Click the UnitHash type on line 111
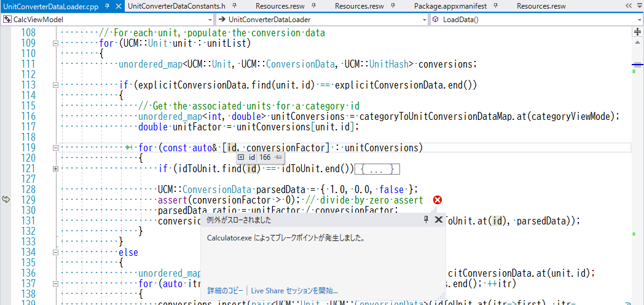The image size is (644, 305). 388,64
